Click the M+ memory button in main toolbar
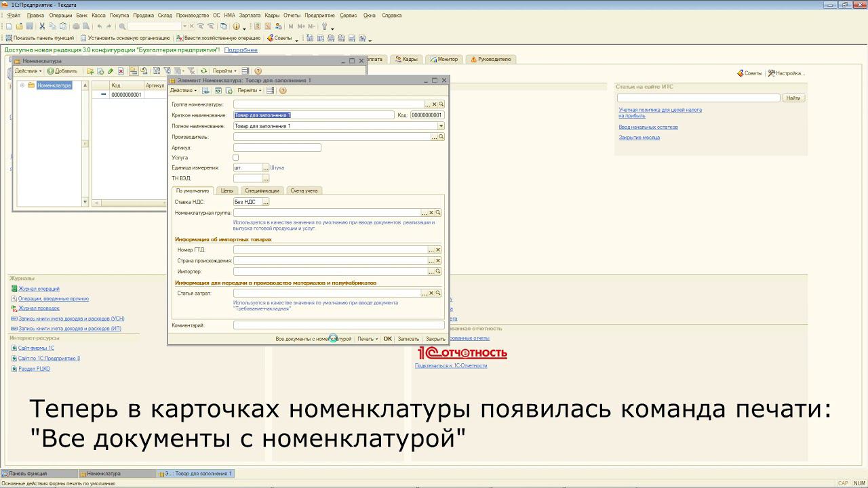 point(301,26)
